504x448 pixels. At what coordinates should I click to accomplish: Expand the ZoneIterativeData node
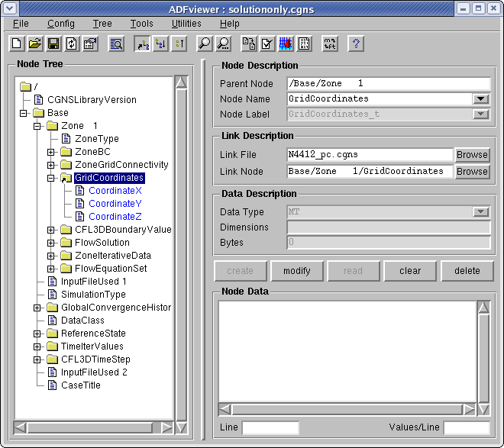(51, 256)
